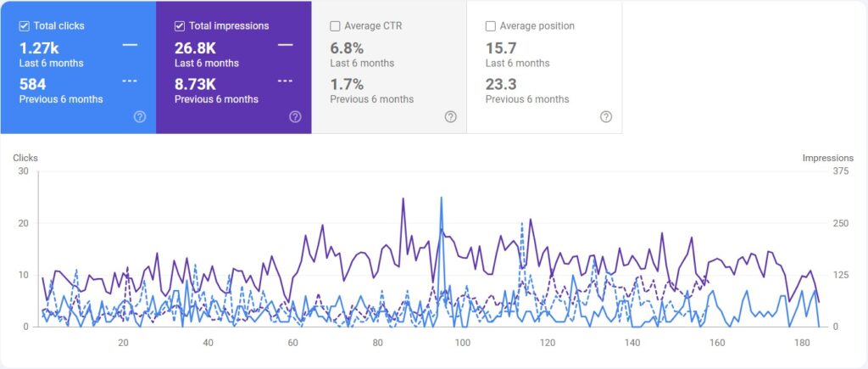The image size is (868, 369).
Task: Enable the Average CTR checkbox
Action: click(x=335, y=26)
